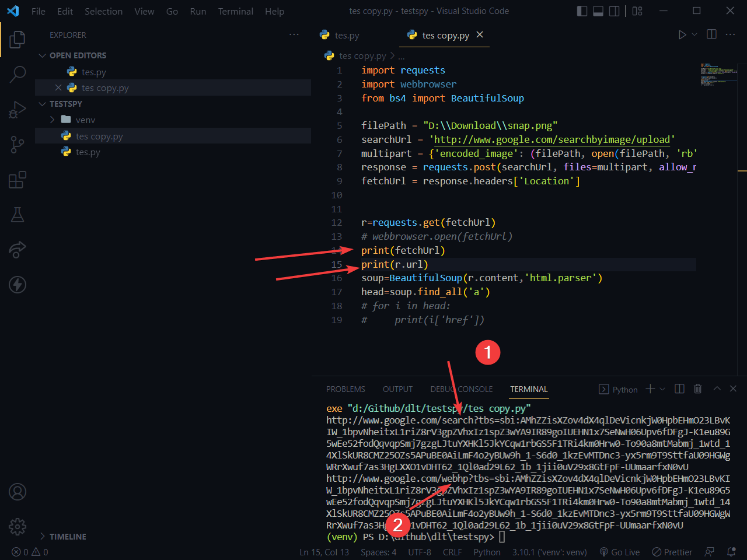The image size is (747, 560).
Task: Open the Manage gear menu
Action: point(18,527)
